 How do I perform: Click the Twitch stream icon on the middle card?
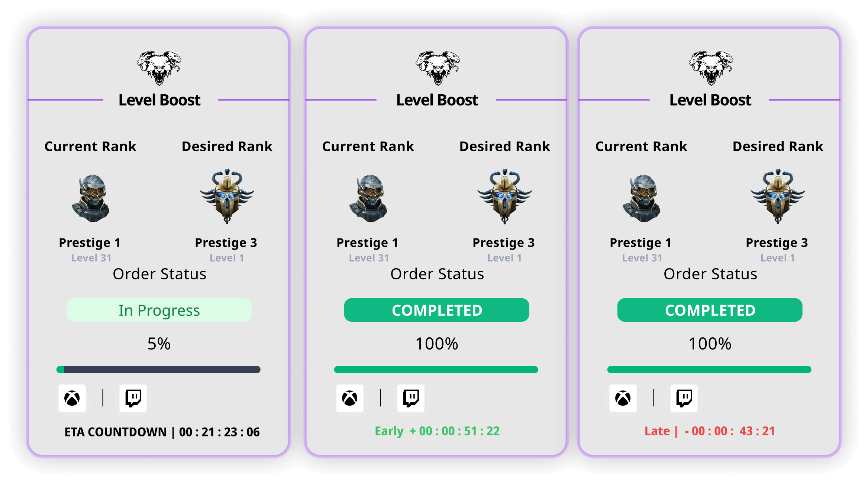411,399
